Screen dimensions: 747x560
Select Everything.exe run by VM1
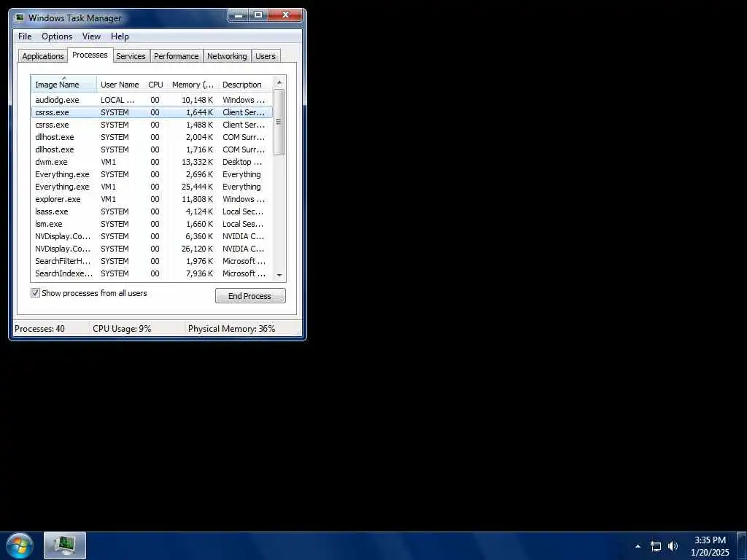click(152, 187)
